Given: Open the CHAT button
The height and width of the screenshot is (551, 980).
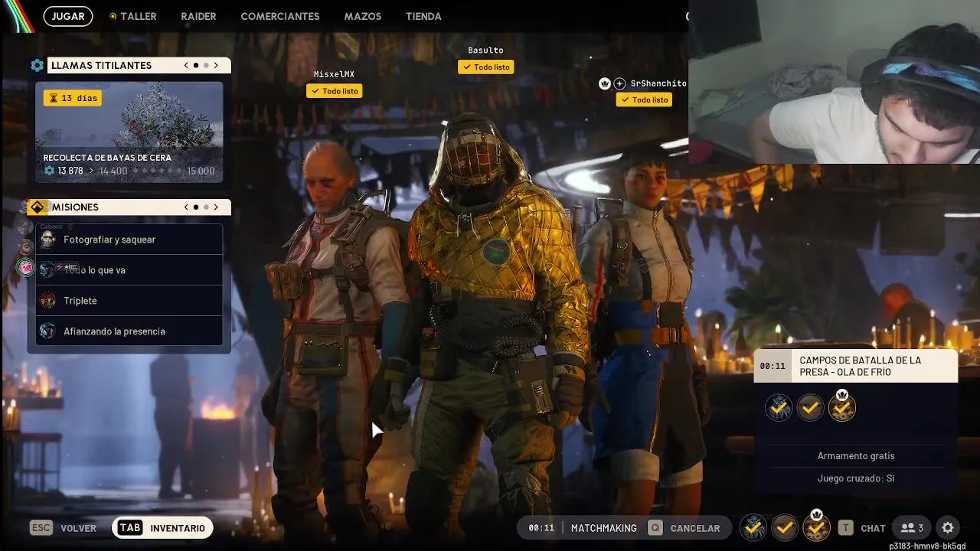Looking at the screenshot, I should coord(873,528).
